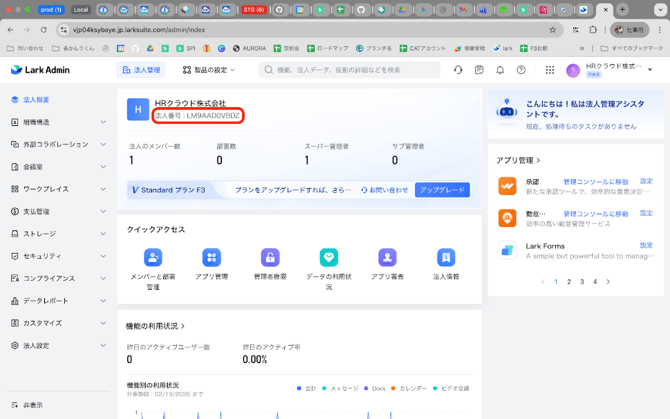Image resolution: width=670 pixels, height=419 pixels.
Task: Expand 組織構造 in the sidebar
Action: [x=58, y=122]
